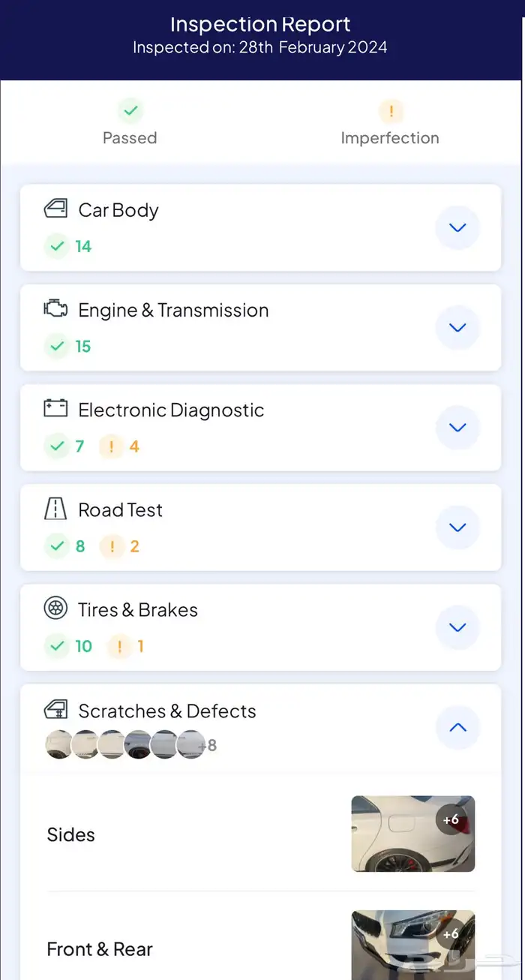Screen dimensions: 525x980
Task: Click the green Passed checkmark icon
Action: (x=130, y=111)
